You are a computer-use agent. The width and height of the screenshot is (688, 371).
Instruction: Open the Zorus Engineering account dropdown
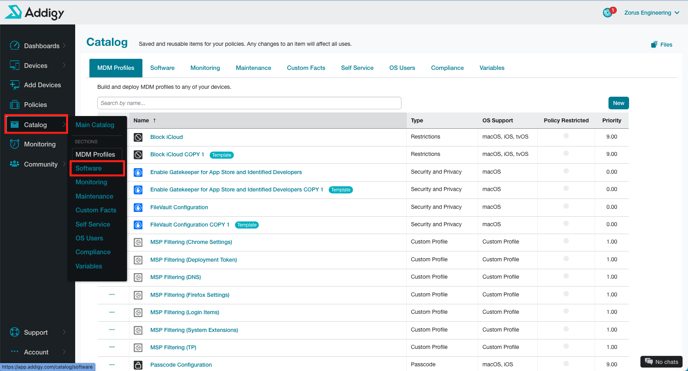point(652,13)
